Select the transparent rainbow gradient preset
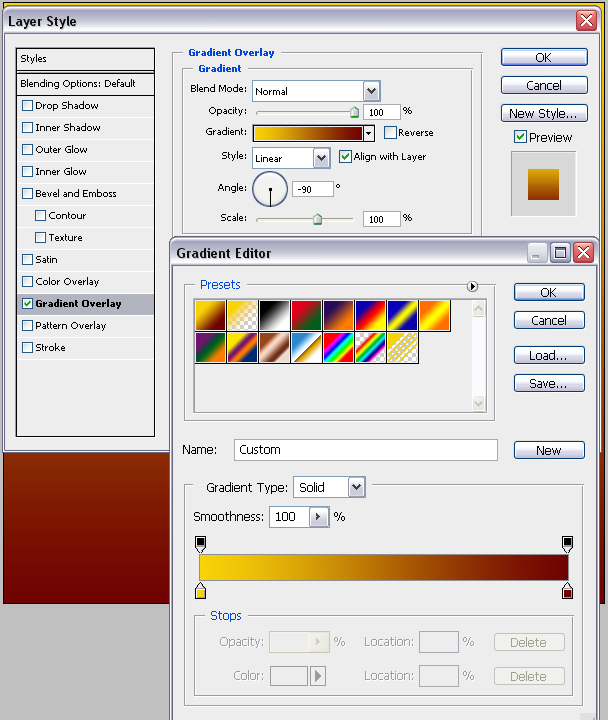The image size is (608, 720). [371, 348]
